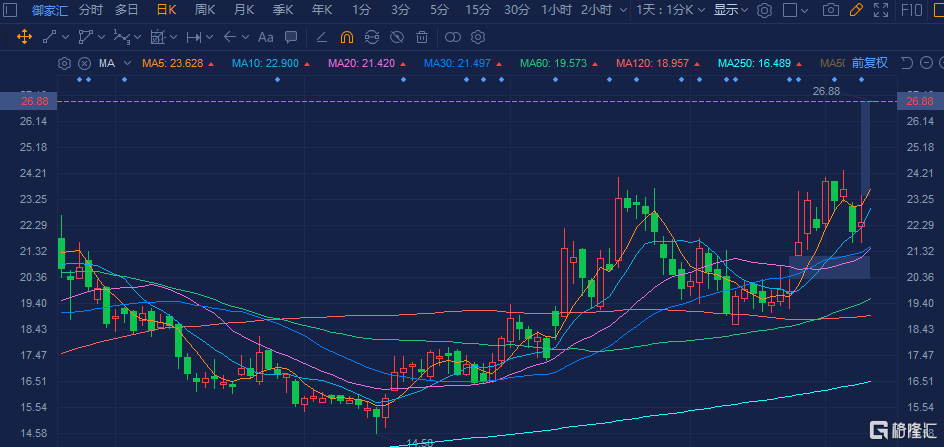Choose the 1分 one-minute interval

pos(361,10)
